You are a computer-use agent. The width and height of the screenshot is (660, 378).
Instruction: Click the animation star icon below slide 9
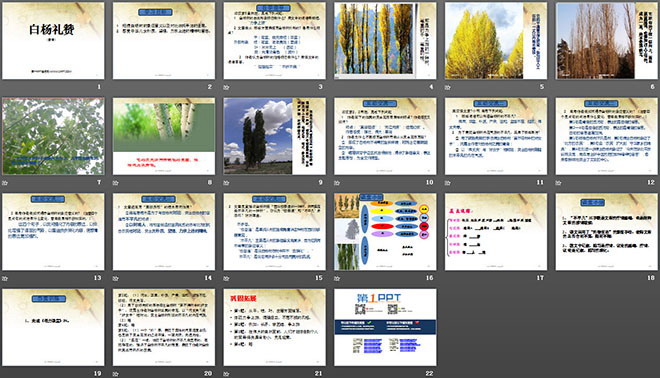pyautogui.click(x=226, y=183)
